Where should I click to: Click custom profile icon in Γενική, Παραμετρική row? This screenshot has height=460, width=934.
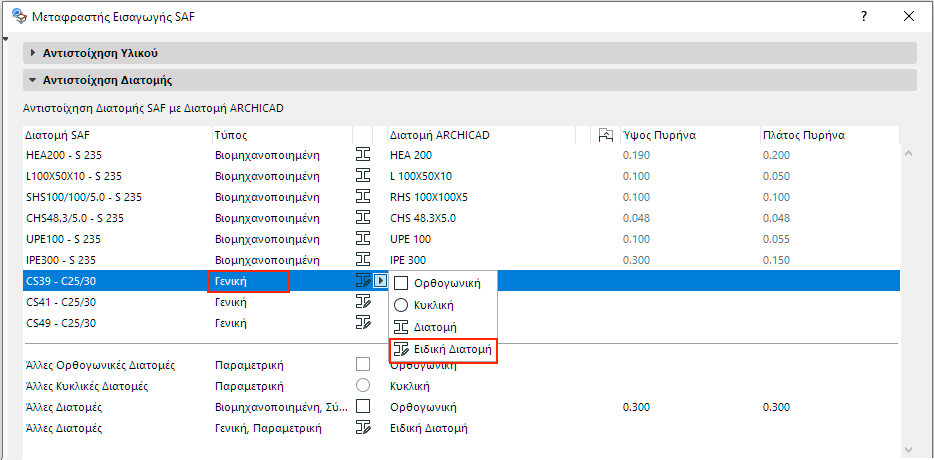(363, 428)
